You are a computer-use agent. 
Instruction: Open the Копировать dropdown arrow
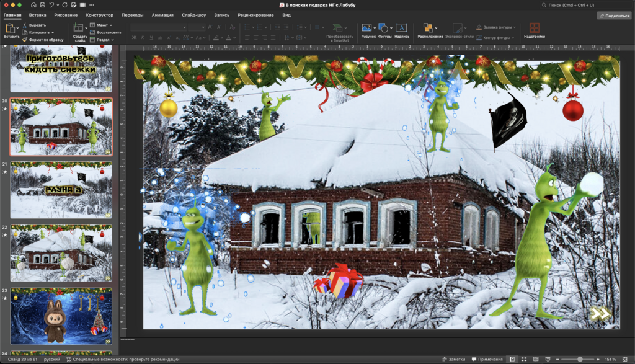click(53, 32)
